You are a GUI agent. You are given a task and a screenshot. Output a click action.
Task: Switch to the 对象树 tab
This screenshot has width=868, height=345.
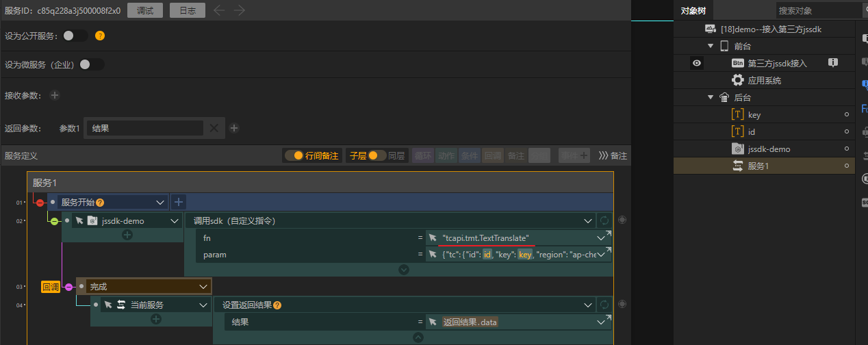(693, 10)
